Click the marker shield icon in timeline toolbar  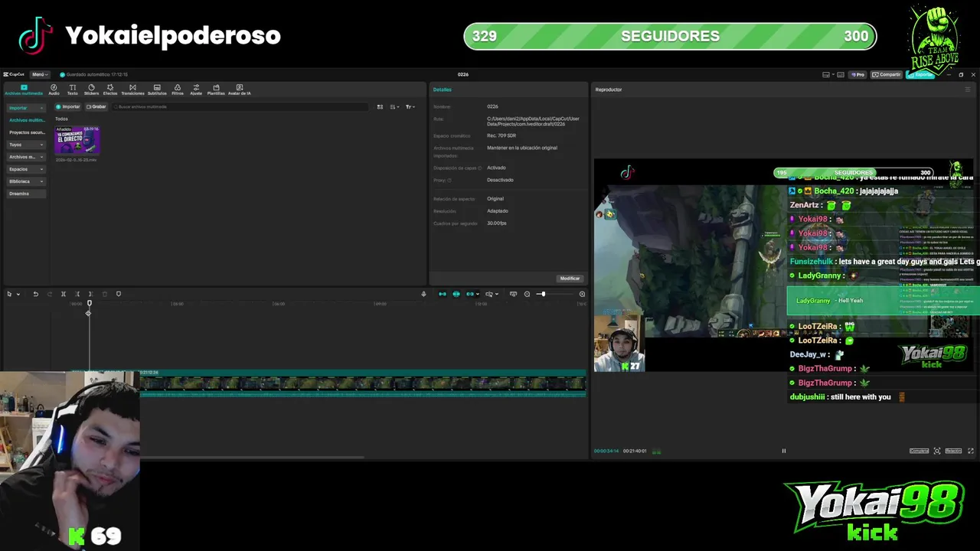(x=119, y=294)
